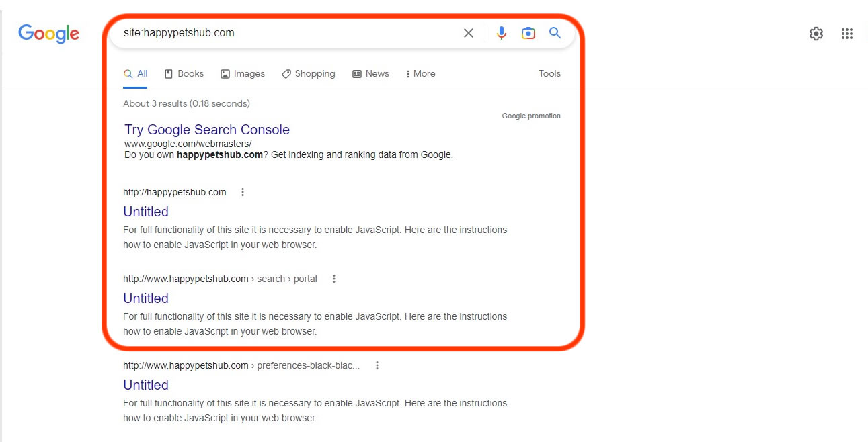Switch to the Books tab
Screen dimensions: 868x442
(184, 74)
